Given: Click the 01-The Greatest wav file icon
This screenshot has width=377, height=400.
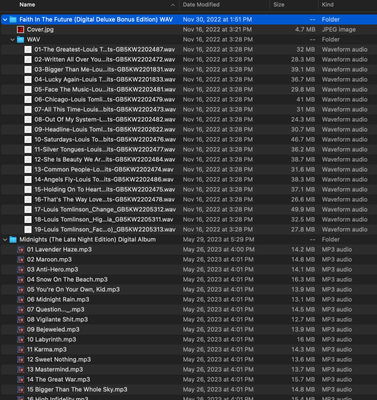Looking at the screenshot, I should [x=28, y=50].
